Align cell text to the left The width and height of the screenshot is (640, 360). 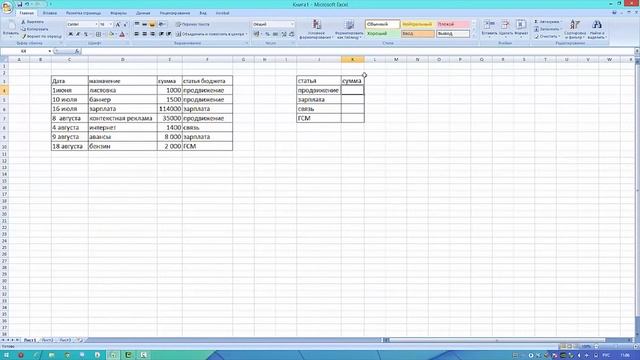click(x=137, y=34)
